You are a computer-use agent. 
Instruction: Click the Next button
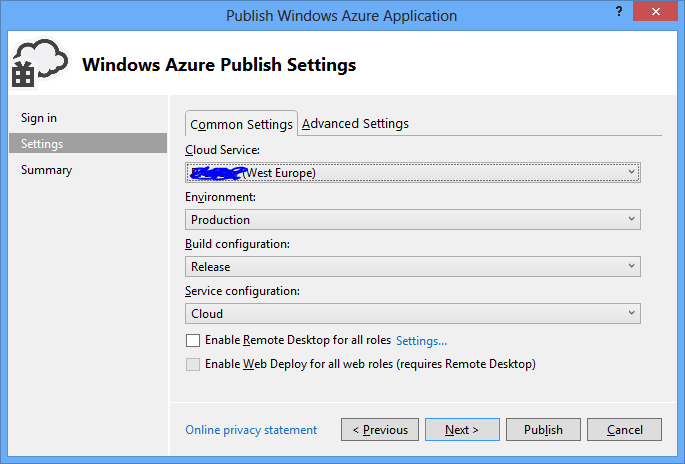pyautogui.click(x=462, y=430)
